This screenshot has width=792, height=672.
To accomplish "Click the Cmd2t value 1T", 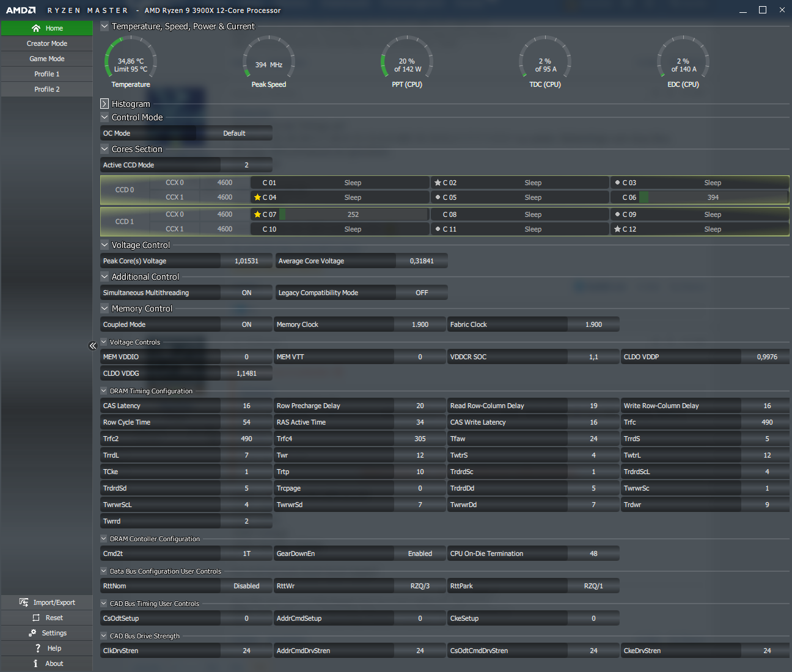I will pyautogui.click(x=246, y=553).
